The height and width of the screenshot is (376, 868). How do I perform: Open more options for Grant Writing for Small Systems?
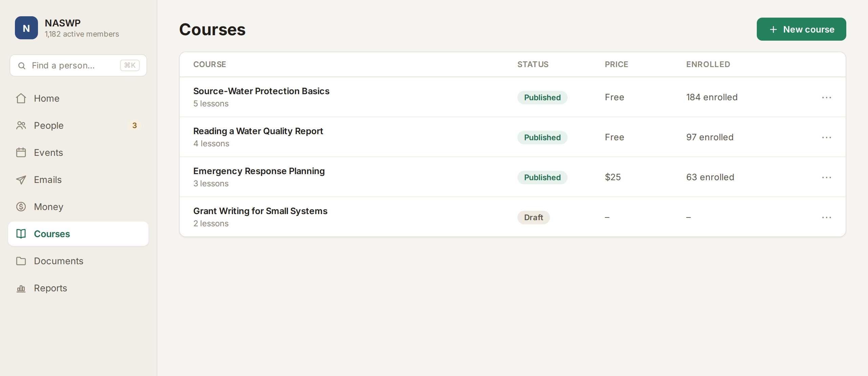[827, 217]
